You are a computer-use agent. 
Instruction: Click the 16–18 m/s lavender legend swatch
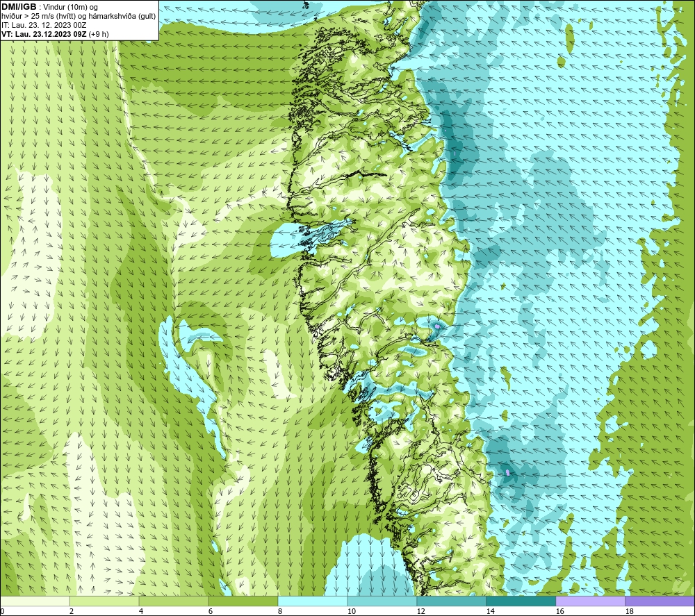click(590, 601)
